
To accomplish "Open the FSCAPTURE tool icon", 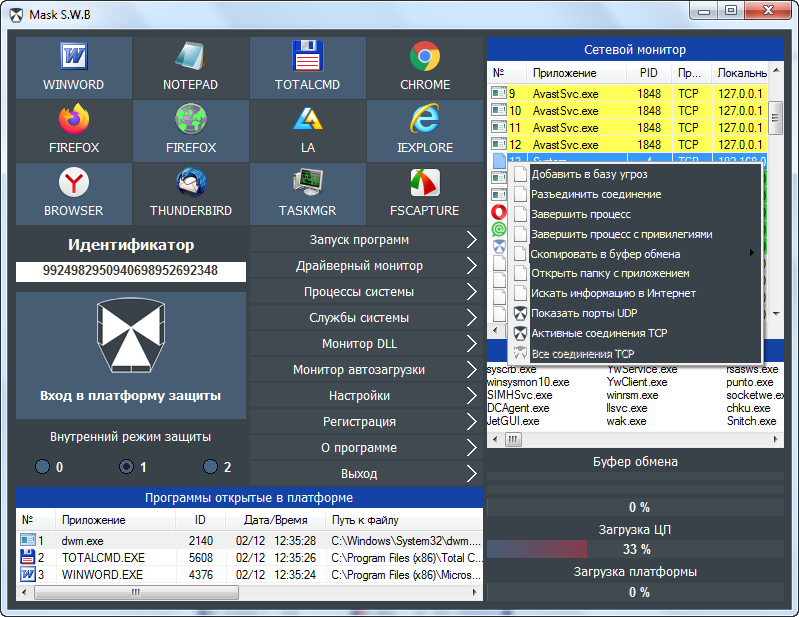I will (425, 193).
